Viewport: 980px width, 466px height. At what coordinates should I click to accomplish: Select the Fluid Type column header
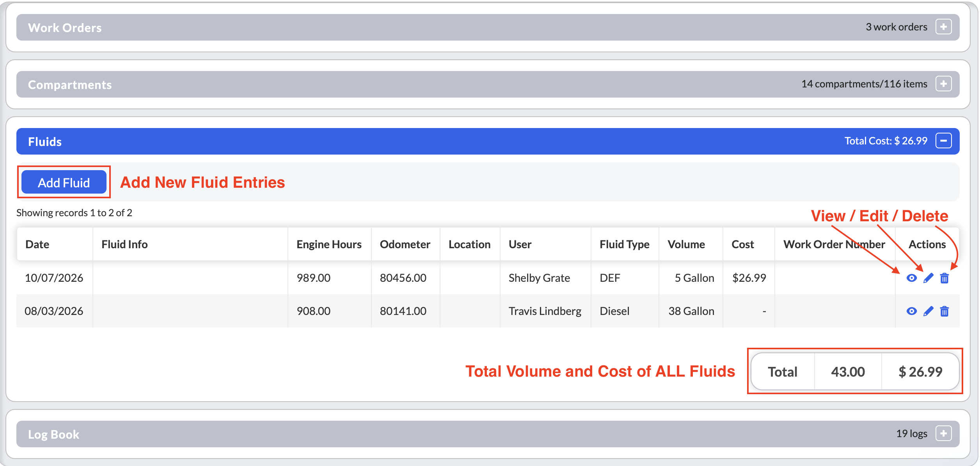pos(624,244)
